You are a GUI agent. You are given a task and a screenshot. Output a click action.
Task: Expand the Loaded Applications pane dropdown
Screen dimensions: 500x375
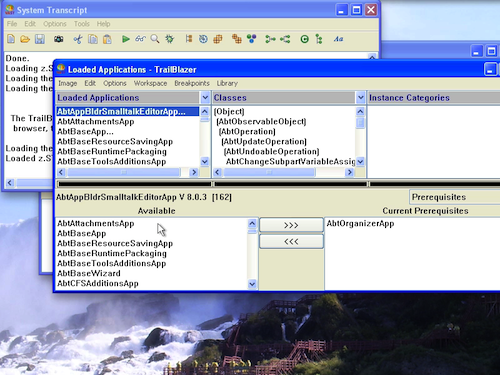(x=205, y=98)
